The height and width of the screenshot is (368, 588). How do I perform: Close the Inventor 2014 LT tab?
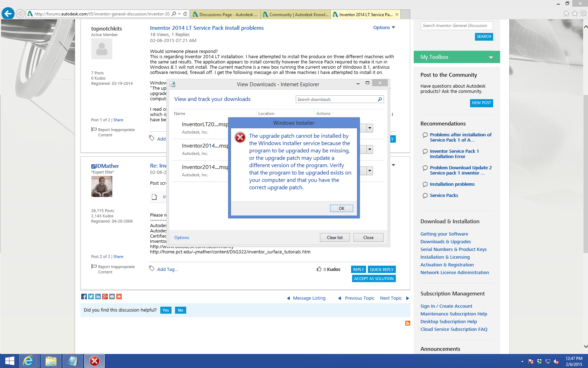[x=397, y=14]
